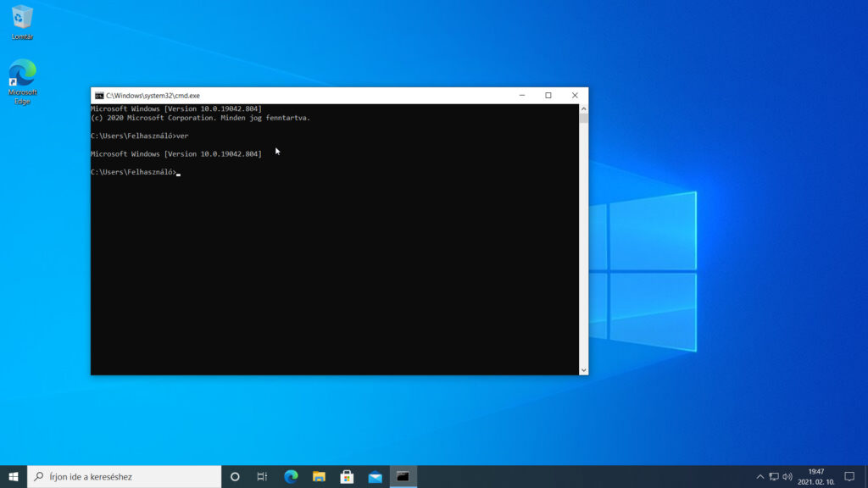Image resolution: width=868 pixels, height=488 pixels.
Task: Click the taskbar search box
Action: click(x=124, y=476)
